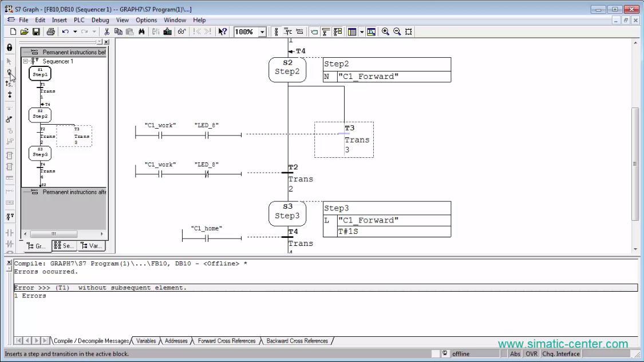Image resolution: width=644 pixels, height=362 pixels.
Task: Open the overview panel options arrow
Action: 99,42
